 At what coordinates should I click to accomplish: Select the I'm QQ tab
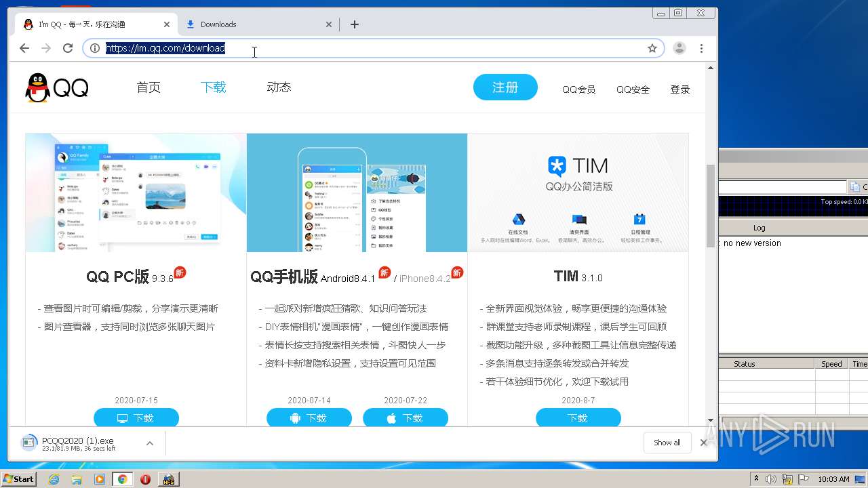[x=96, y=24]
